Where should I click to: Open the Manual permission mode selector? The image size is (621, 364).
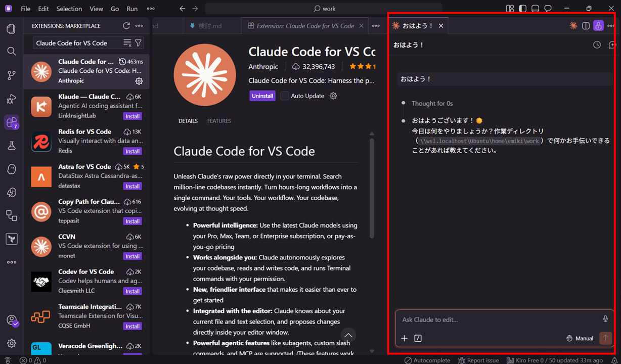580,338
